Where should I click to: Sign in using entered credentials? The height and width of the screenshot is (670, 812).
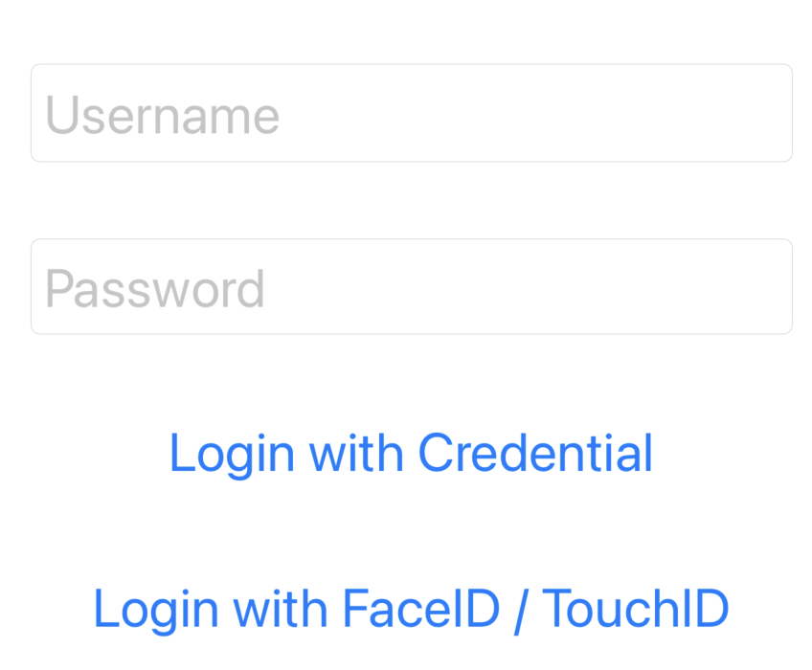tap(411, 453)
